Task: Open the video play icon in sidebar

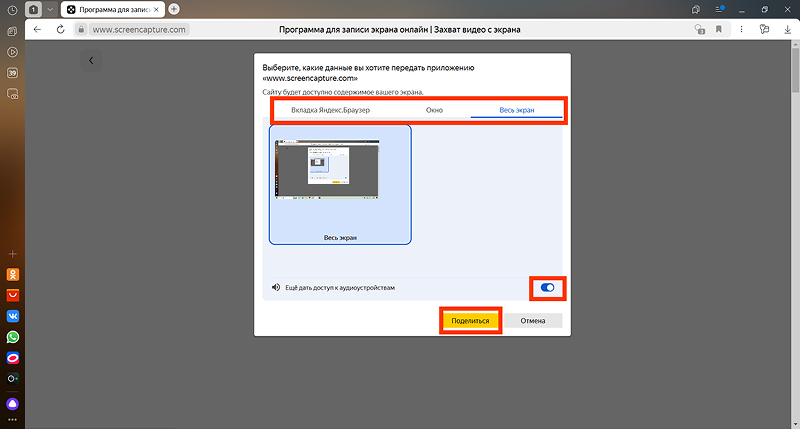Action: pos(12,52)
